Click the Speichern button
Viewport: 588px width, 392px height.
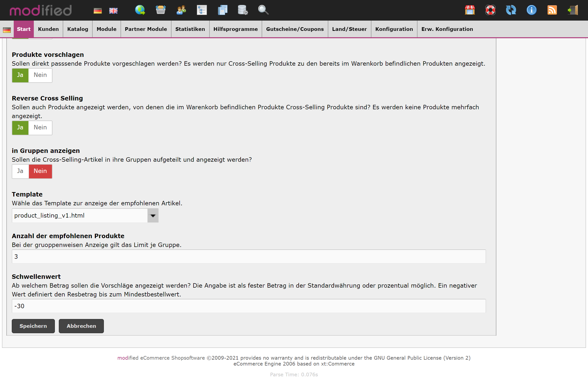click(x=33, y=326)
